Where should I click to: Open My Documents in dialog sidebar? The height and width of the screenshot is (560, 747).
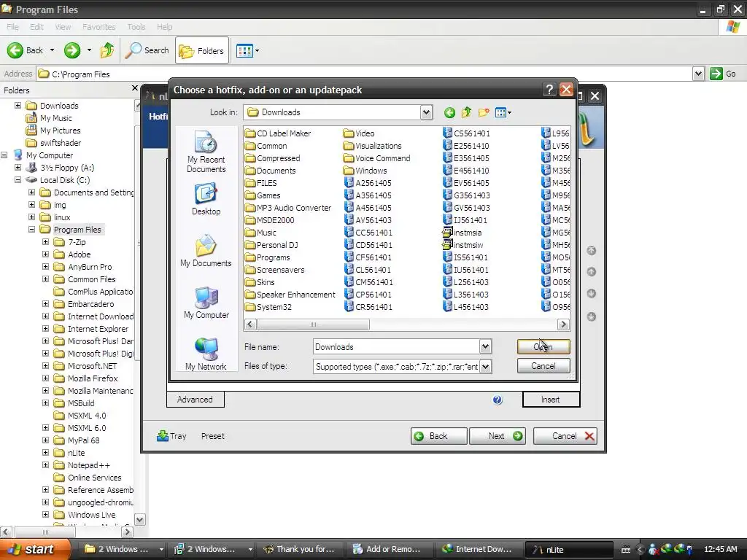206,251
